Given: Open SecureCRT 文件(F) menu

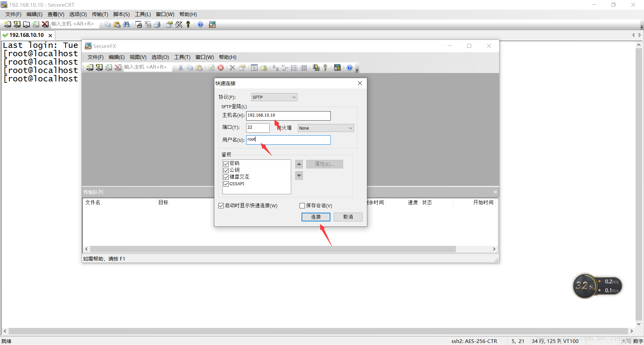Looking at the screenshot, I should click(x=13, y=14).
